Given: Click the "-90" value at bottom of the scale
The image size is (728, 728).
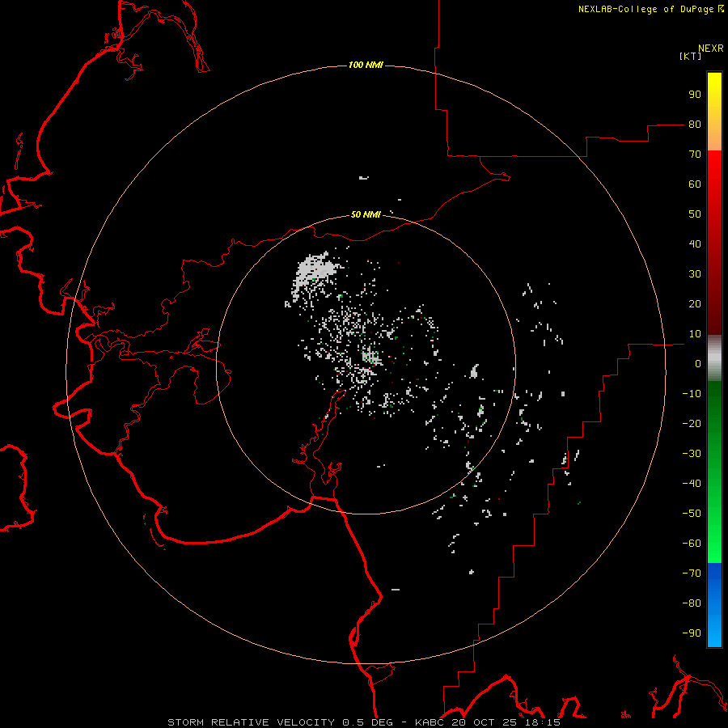Looking at the screenshot, I should point(692,633).
